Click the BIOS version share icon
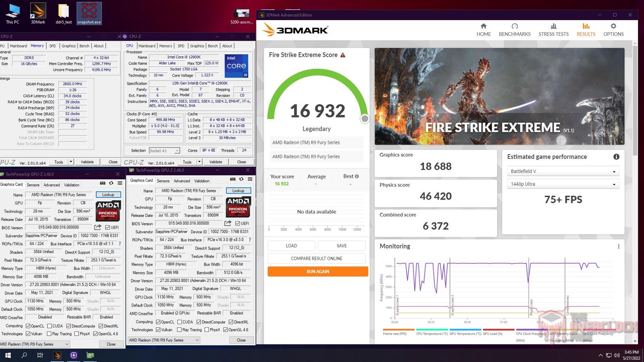 pyautogui.click(x=228, y=223)
